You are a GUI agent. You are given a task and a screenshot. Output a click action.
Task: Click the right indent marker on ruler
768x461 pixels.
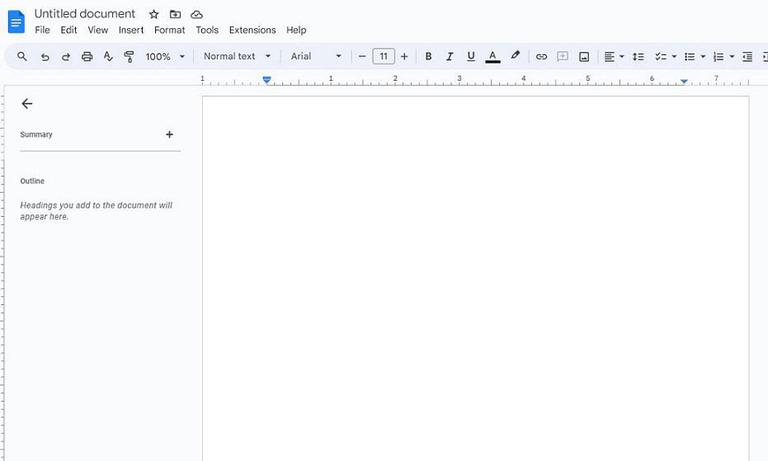click(684, 81)
